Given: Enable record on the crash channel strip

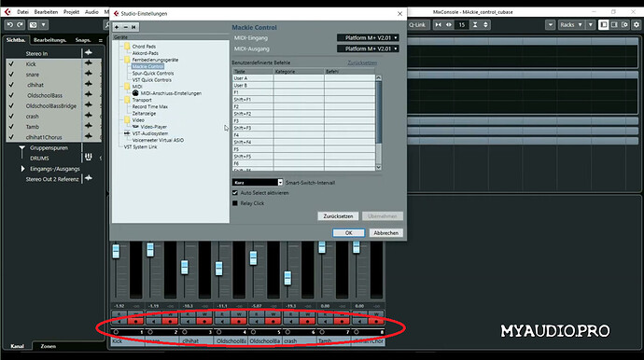Looking at the screenshot, I should tap(308, 322).
